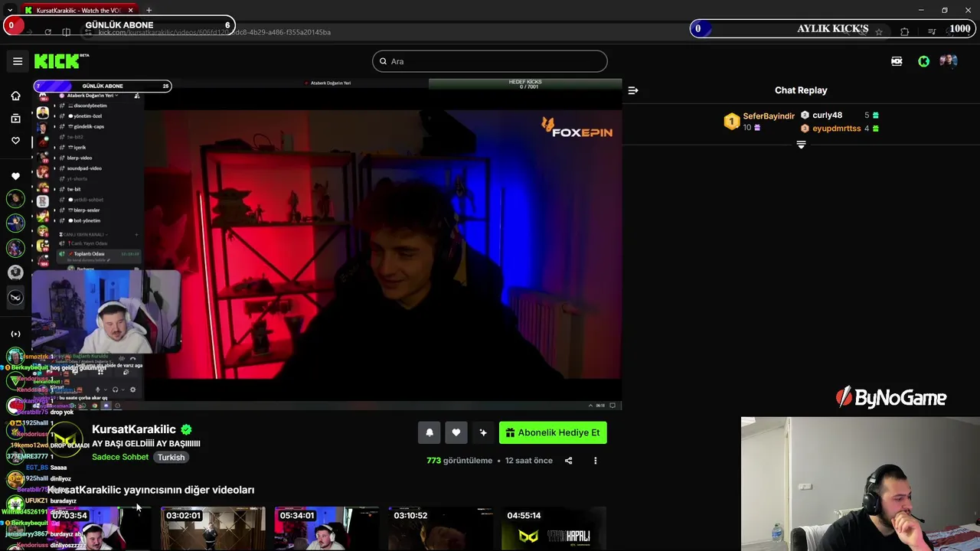
Task: Open the Browse icon in Kick sidebar
Action: tap(15, 118)
